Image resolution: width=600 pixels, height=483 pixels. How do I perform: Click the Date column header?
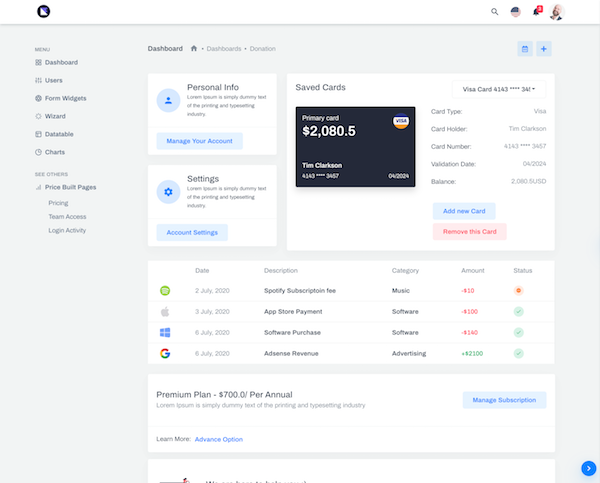pos(202,271)
